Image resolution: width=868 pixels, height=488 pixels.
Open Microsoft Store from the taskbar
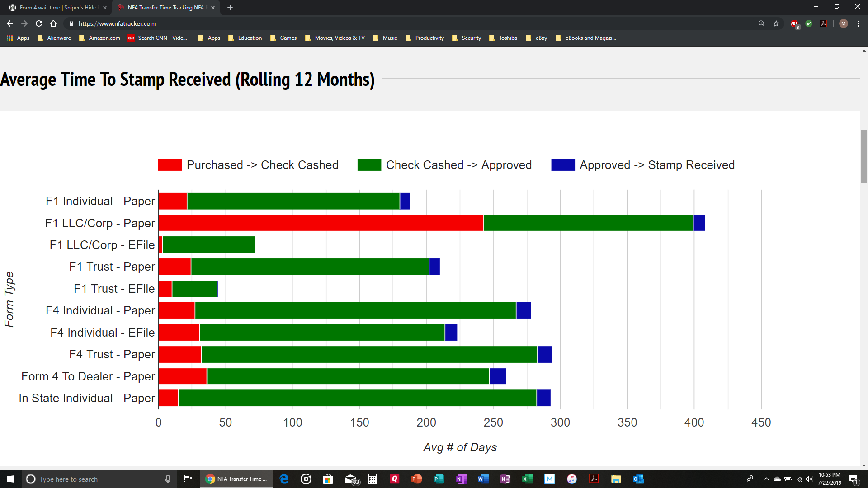point(328,479)
